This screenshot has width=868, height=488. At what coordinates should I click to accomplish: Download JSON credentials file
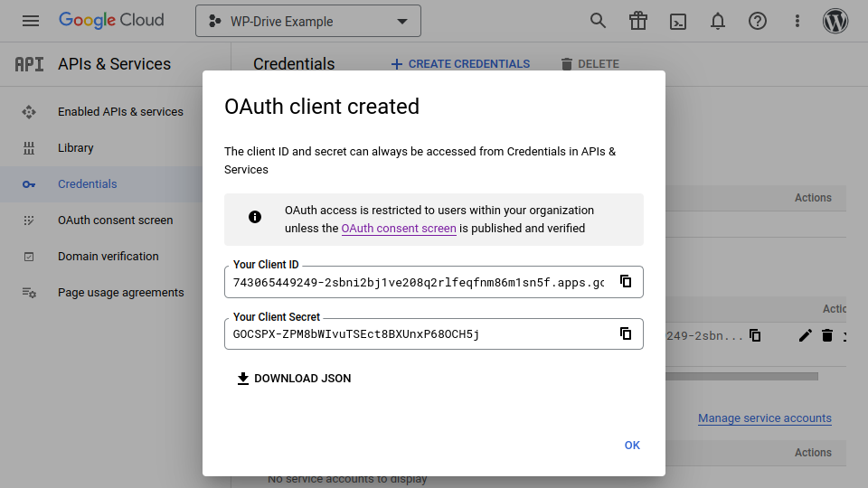pos(294,379)
